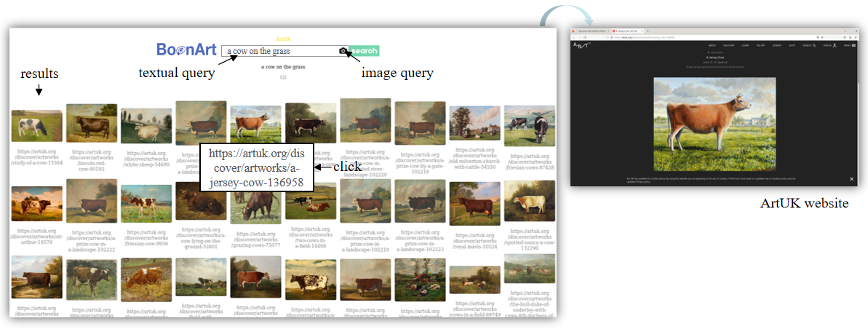Click the new tab plus button in browser
This screenshot has width=868, height=329.
tap(648, 31)
